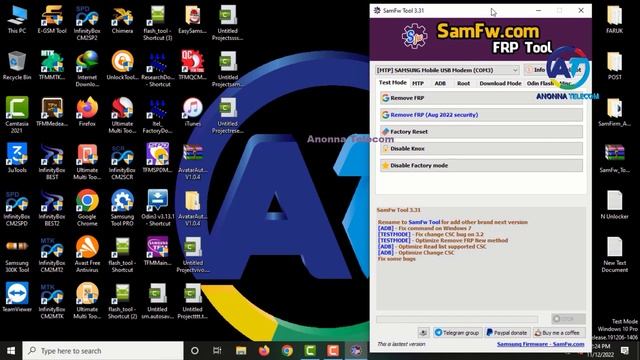Open the New Text Document desktop file
This screenshot has width=640, height=360.
tap(614, 255)
